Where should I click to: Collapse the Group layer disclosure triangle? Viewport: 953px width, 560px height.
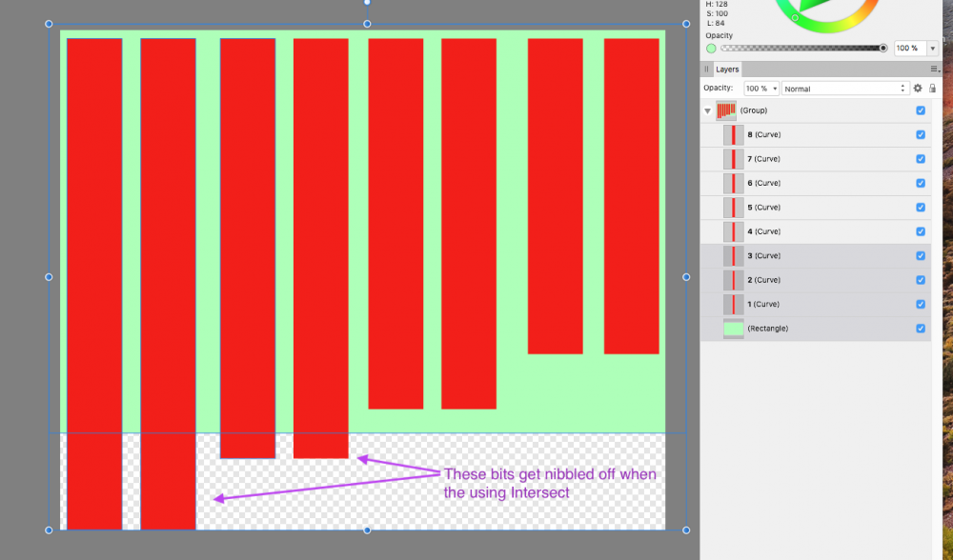coord(707,111)
